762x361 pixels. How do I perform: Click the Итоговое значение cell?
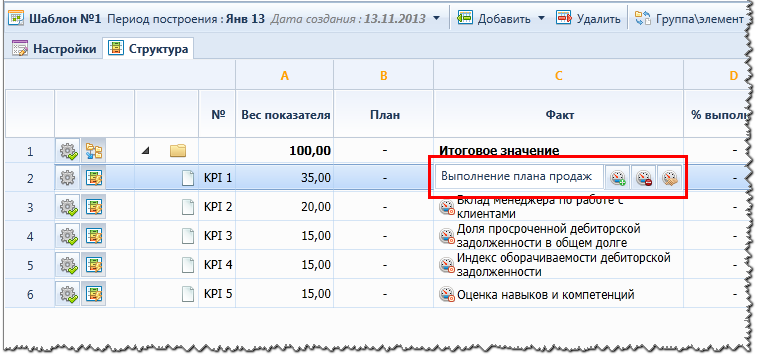(x=558, y=151)
